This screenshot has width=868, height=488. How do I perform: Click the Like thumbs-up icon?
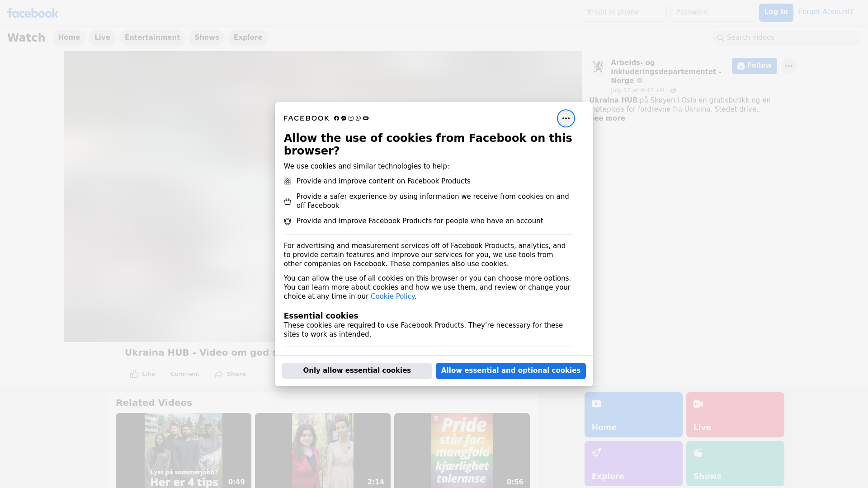point(134,374)
